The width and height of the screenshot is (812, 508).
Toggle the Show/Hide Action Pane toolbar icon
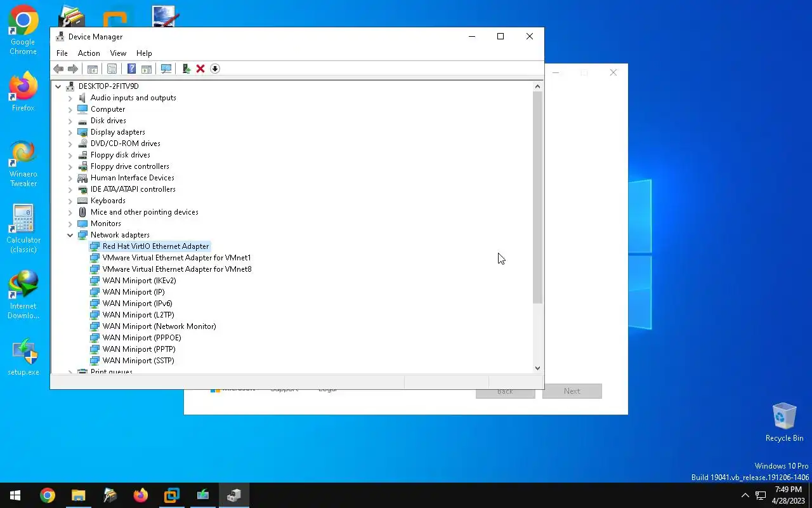(146, 69)
